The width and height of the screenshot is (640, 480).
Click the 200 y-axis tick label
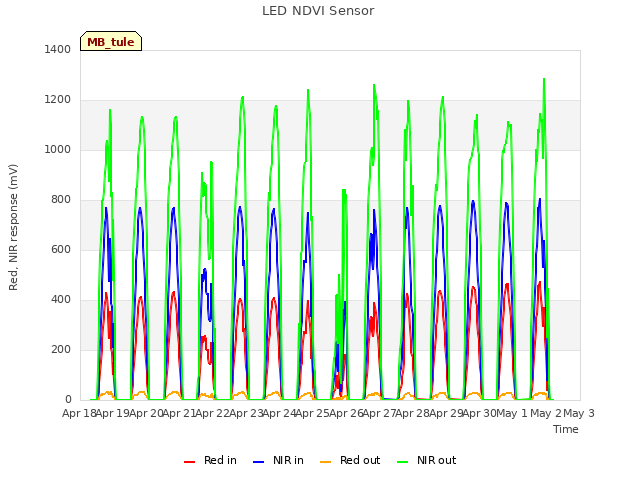tap(61, 349)
